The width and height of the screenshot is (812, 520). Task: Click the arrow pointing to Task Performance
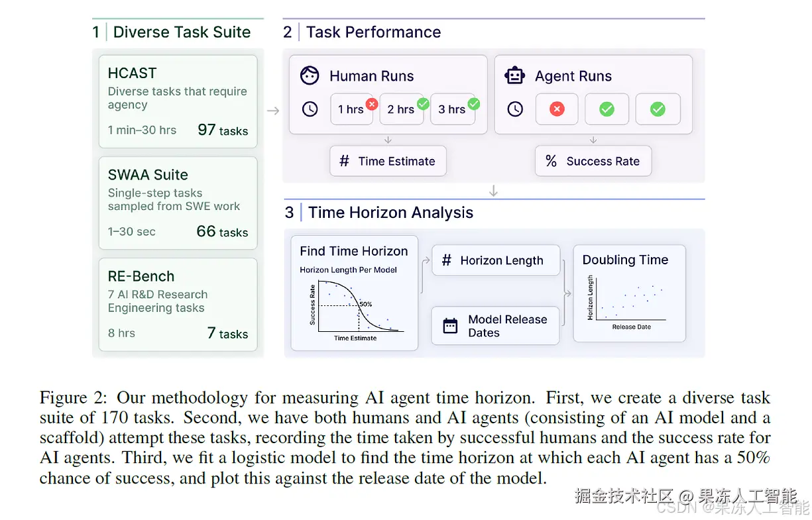(272, 111)
